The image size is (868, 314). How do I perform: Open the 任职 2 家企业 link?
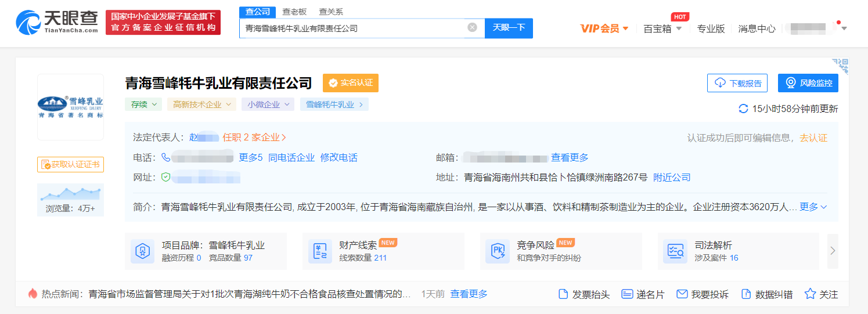[x=255, y=138]
